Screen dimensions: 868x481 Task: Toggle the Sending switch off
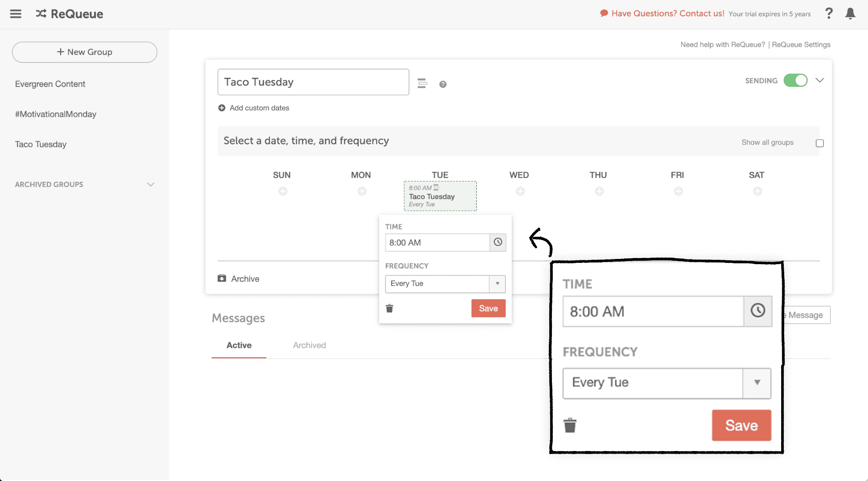(795, 81)
